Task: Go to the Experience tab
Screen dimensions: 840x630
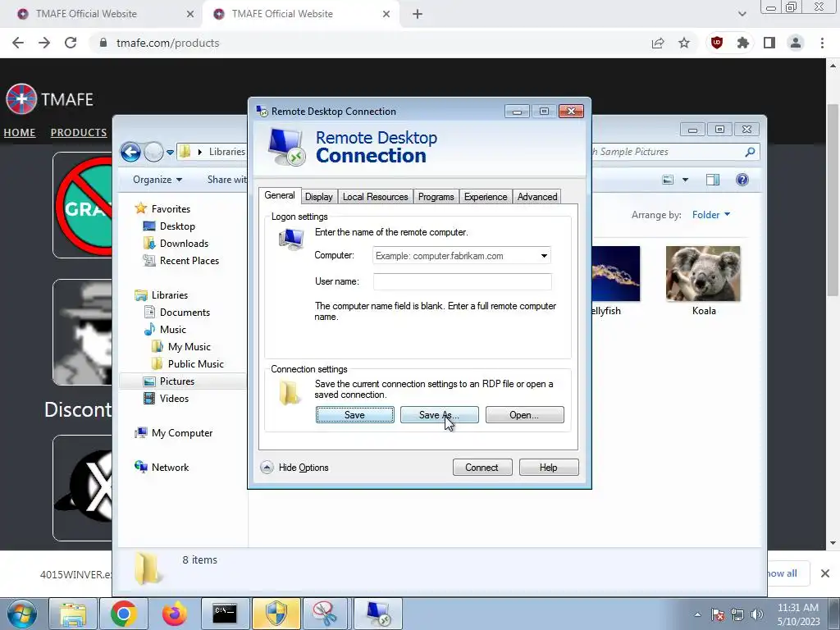Action: pos(486,197)
